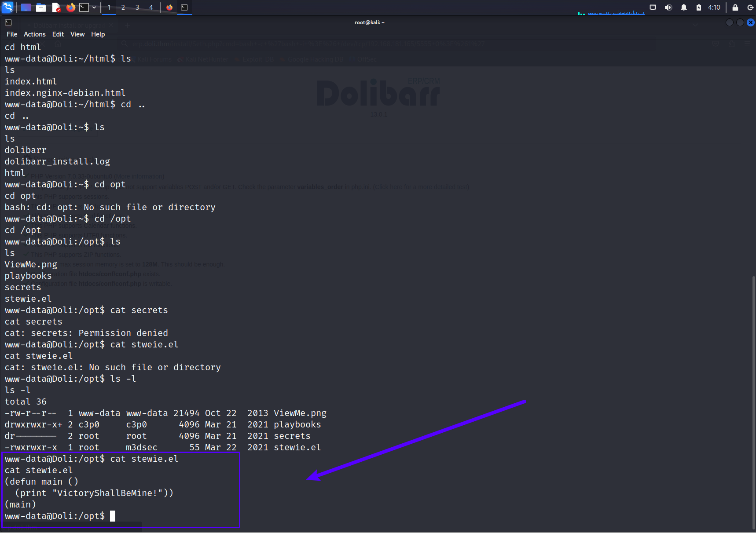Launch terminal emulator from the panel

click(84, 7)
